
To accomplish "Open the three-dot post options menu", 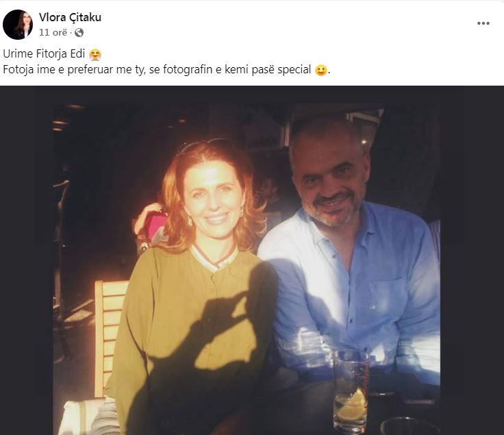I will coord(483,23).
